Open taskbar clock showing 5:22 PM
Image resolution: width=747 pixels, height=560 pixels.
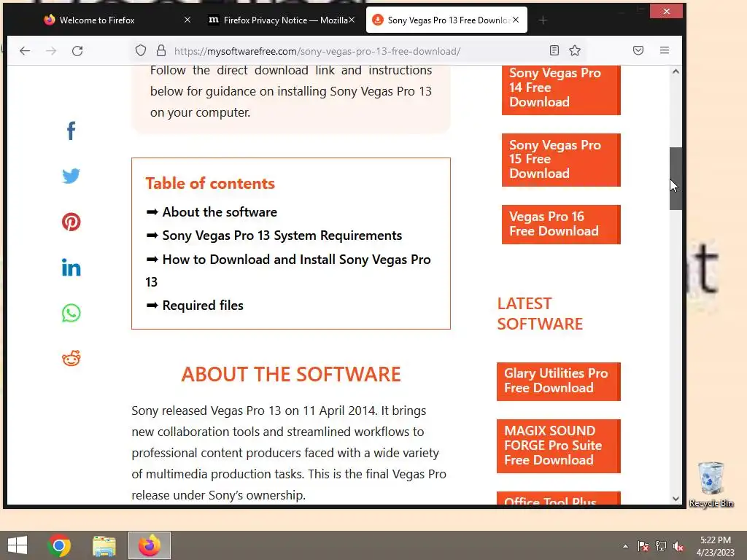click(x=715, y=546)
